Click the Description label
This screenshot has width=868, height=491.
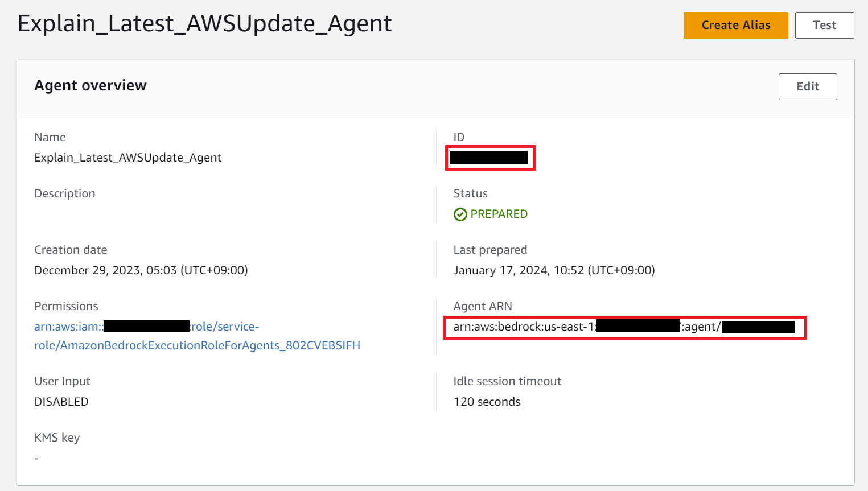(64, 193)
